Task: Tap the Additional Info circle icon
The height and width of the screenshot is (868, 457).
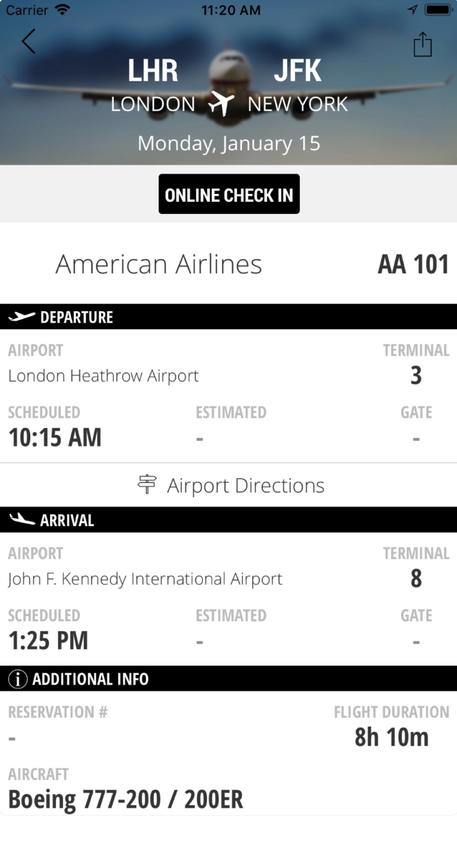Action: (x=18, y=679)
